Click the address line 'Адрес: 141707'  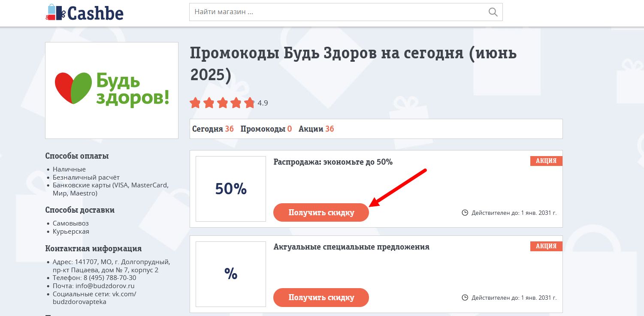[112, 266]
